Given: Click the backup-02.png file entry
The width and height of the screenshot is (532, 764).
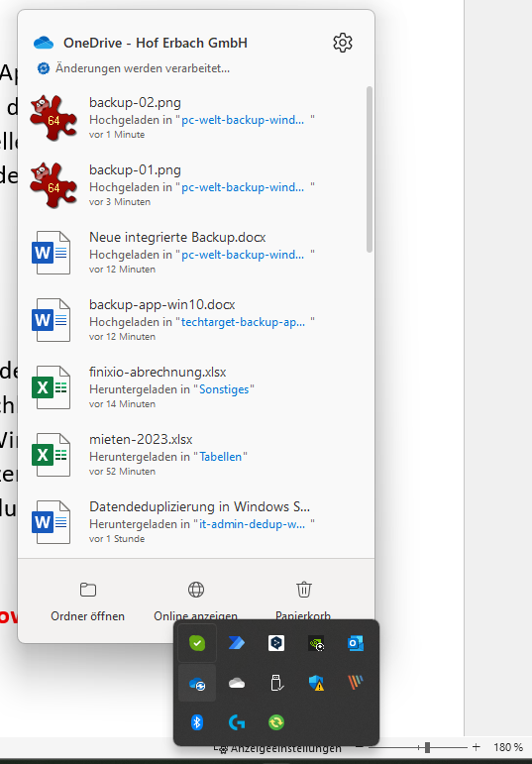Looking at the screenshot, I should pyautogui.click(x=195, y=118).
